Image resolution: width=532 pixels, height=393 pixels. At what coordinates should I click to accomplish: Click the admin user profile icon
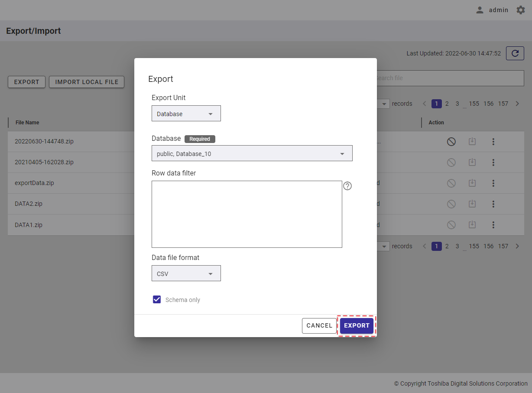coord(480,10)
